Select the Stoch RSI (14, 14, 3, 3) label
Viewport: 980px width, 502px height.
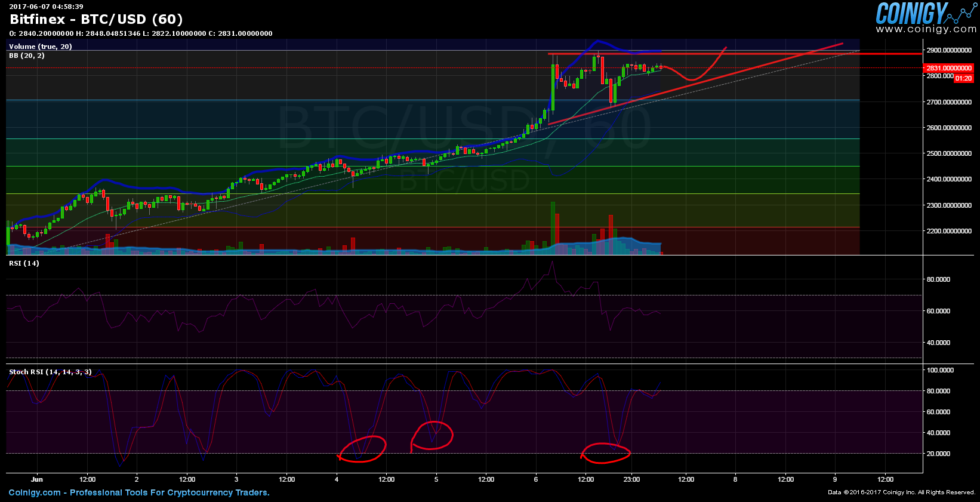pyautogui.click(x=50, y=372)
